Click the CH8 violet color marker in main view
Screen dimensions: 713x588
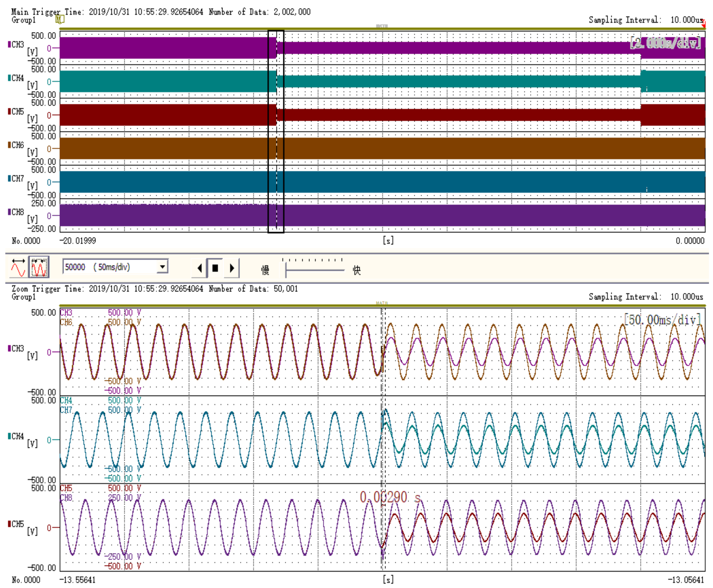[9, 212]
